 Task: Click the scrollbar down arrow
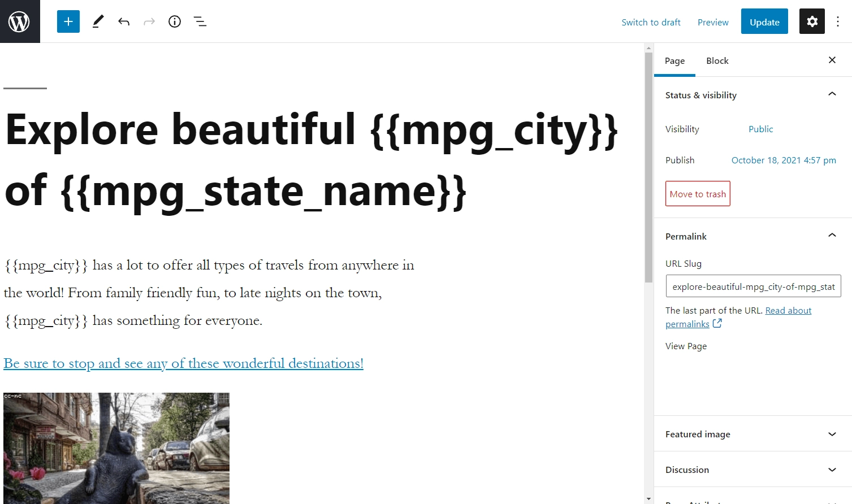[x=648, y=499]
